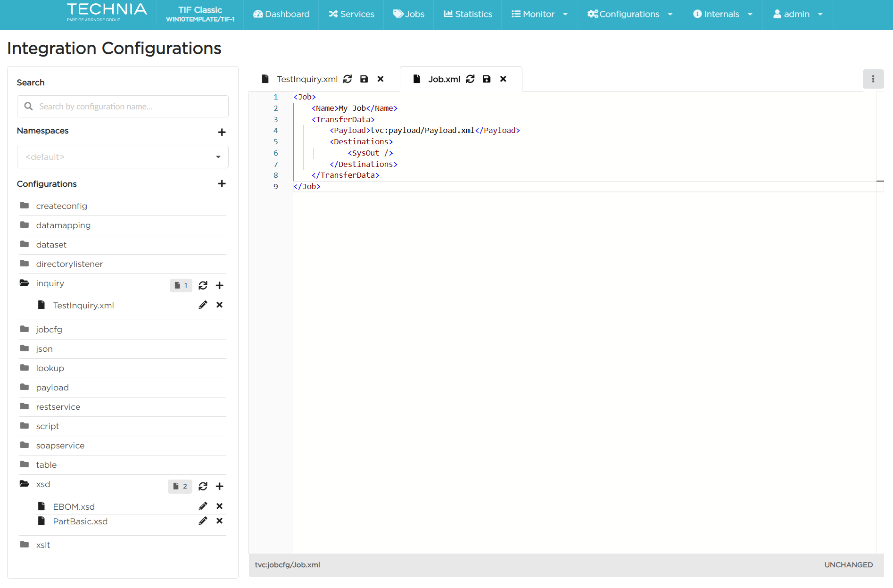
Task: Delete TestInquiry.xml from the inquiry folder
Action: pos(219,305)
